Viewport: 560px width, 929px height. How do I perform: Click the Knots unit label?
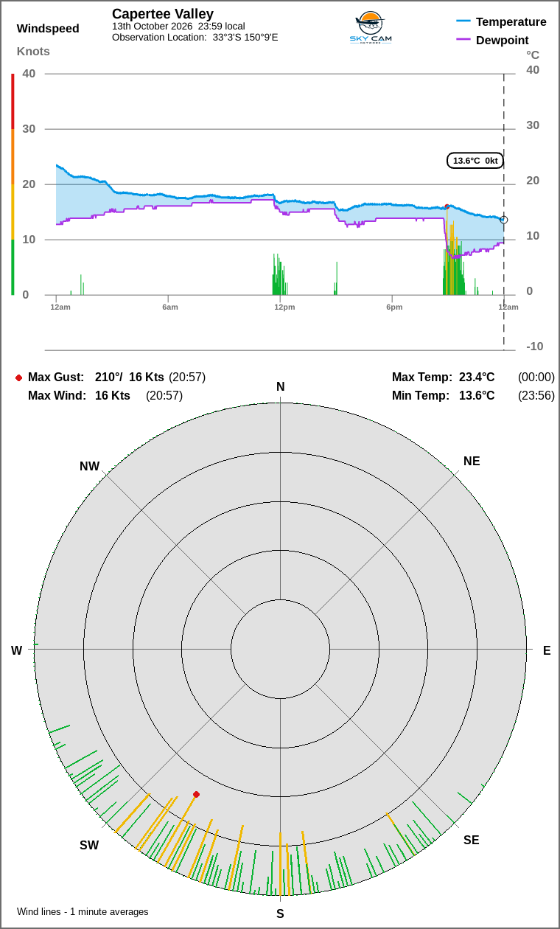click(x=33, y=51)
